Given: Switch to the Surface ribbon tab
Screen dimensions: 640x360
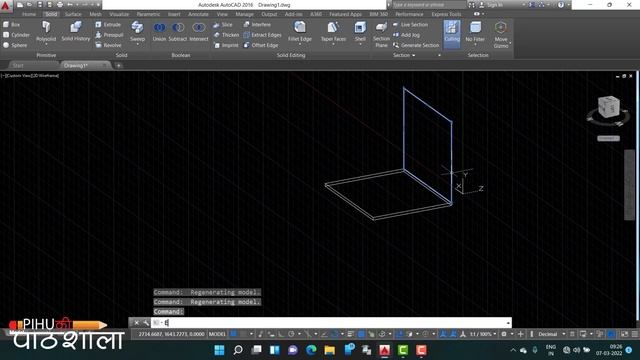Looking at the screenshot, I should coord(73,14).
